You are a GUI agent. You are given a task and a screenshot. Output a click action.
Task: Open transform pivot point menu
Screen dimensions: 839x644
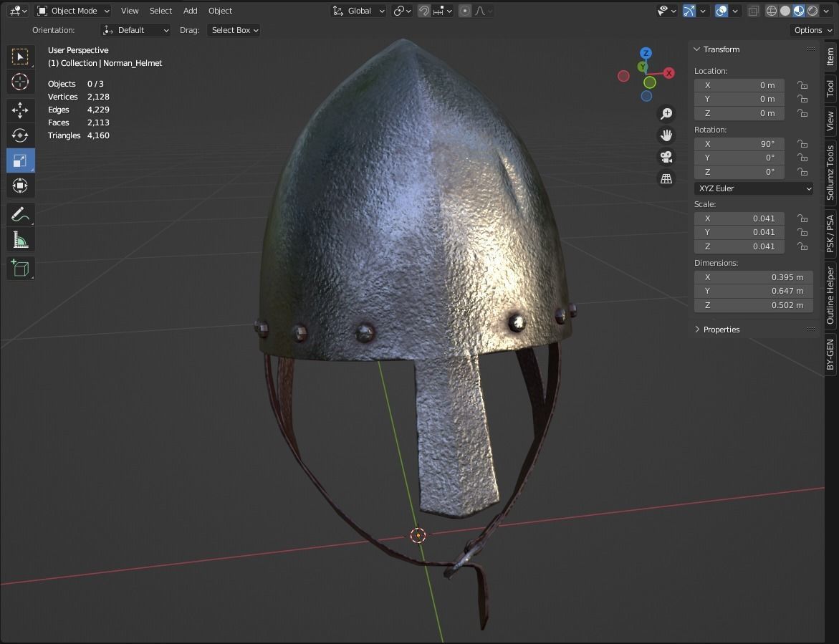pyautogui.click(x=402, y=11)
